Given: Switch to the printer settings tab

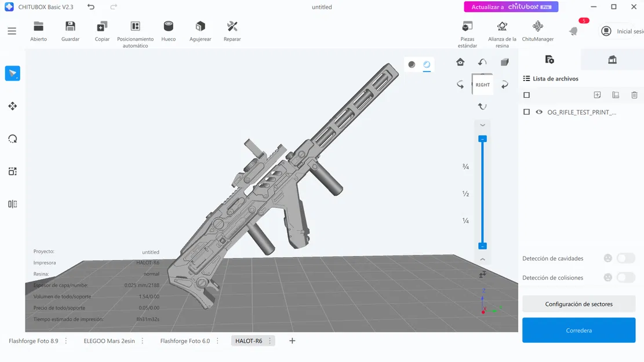Looking at the screenshot, I should [x=612, y=58].
